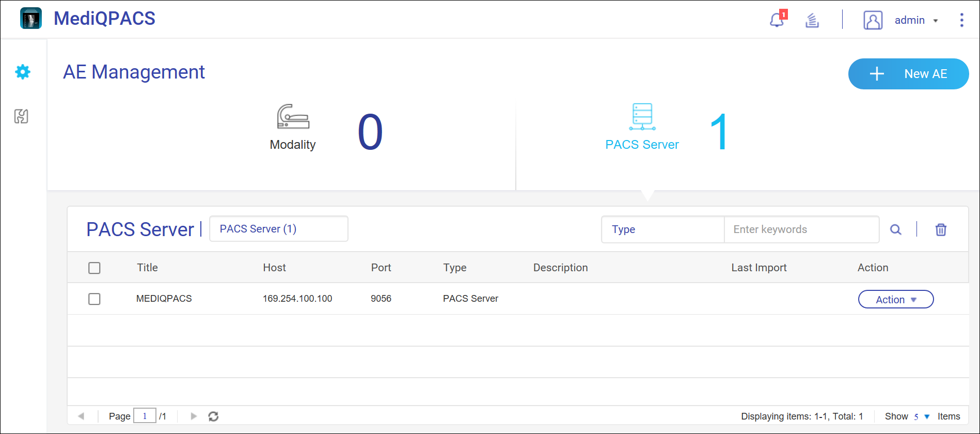Click the Enter keywords search field

tap(801, 229)
